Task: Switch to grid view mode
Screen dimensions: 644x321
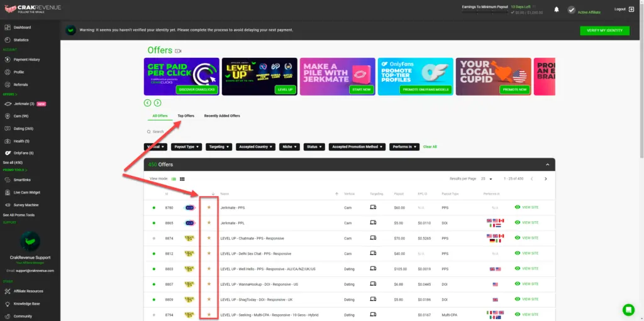Action: (x=182, y=179)
